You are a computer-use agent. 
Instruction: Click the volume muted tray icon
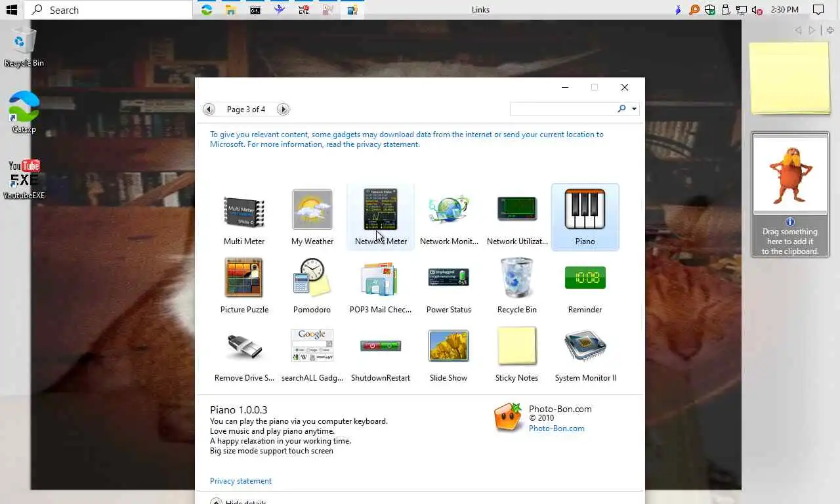[757, 10]
